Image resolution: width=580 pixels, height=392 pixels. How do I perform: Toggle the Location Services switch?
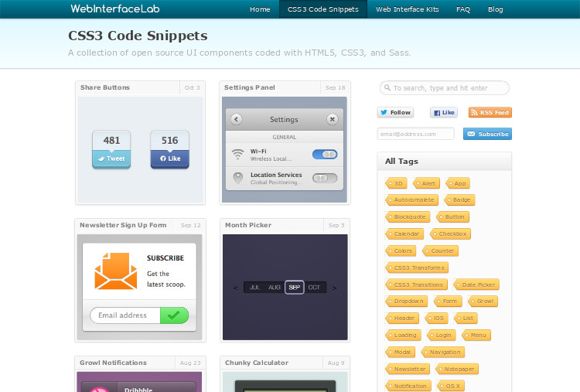(x=324, y=178)
